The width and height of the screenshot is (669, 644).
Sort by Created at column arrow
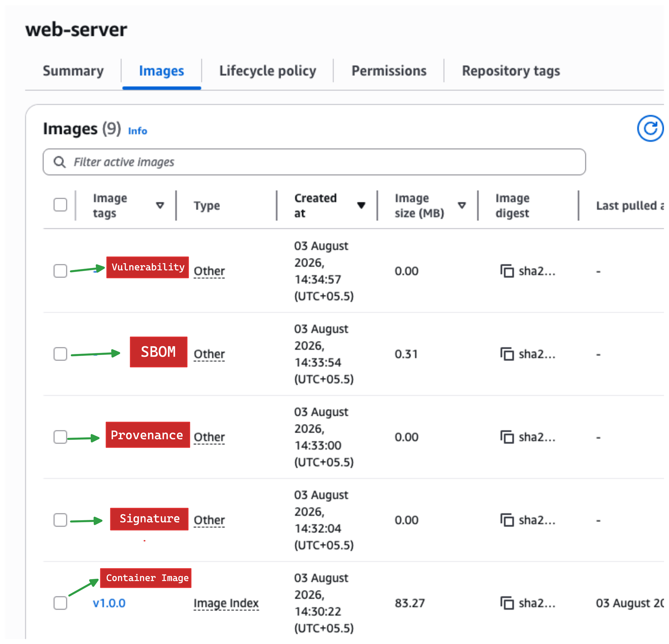point(361,205)
